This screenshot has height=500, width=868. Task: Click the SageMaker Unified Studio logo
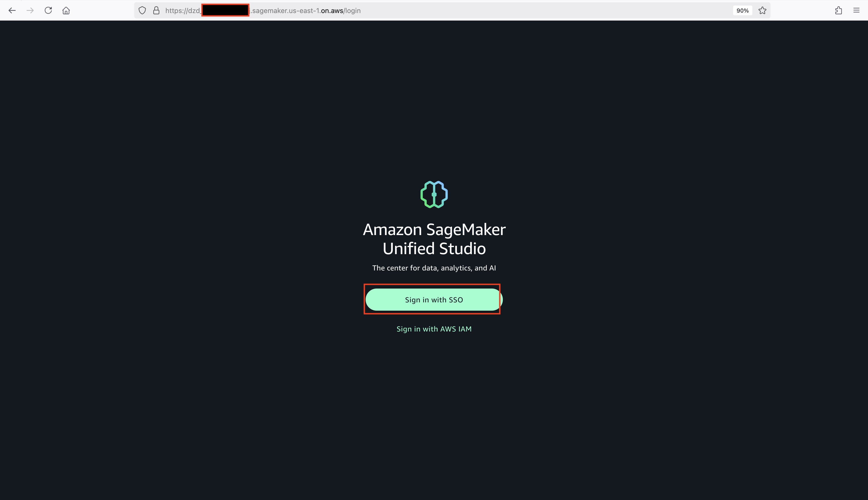[434, 194]
